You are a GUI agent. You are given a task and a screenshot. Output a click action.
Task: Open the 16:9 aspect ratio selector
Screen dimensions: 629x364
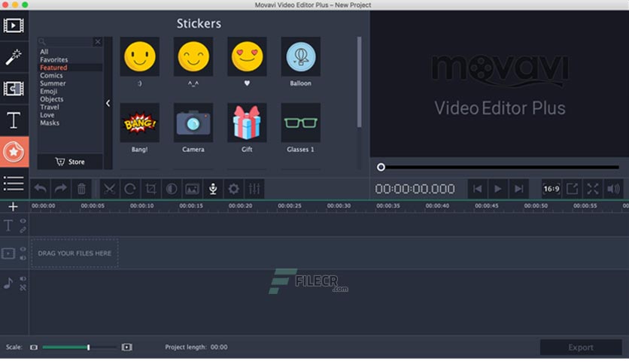tap(552, 189)
